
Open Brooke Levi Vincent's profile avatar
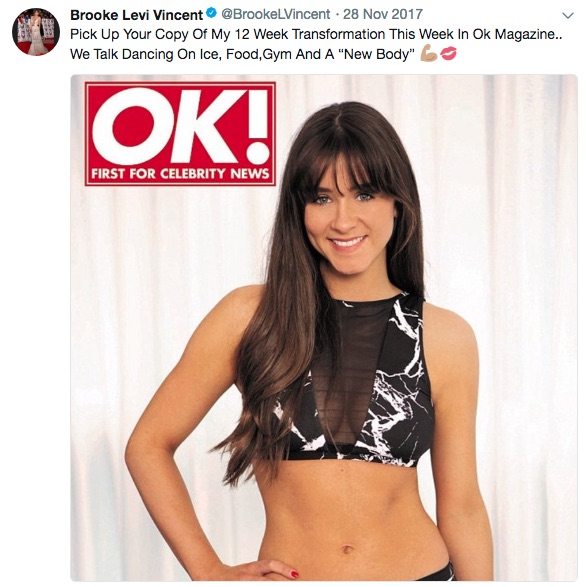[x=36, y=32]
